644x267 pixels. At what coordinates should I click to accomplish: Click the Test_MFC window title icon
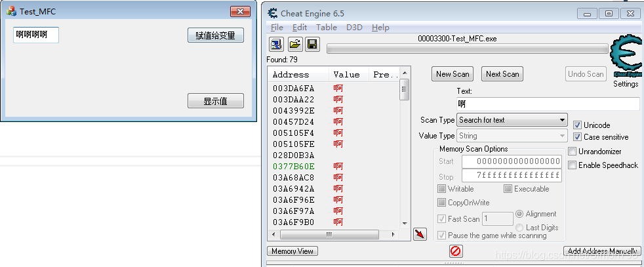coord(12,12)
